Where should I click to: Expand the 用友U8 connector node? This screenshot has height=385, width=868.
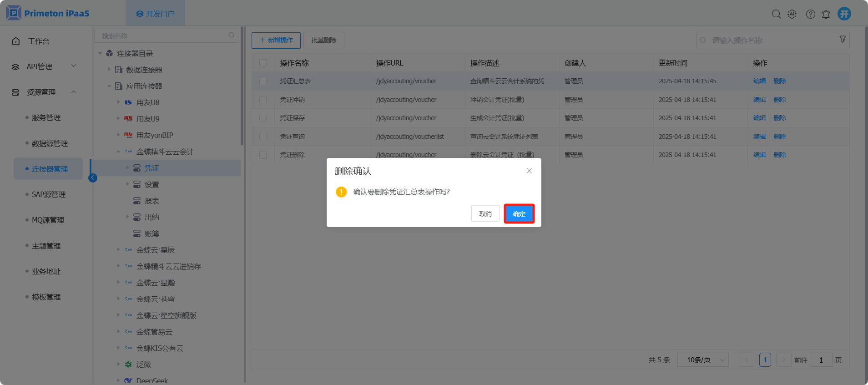(x=118, y=102)
